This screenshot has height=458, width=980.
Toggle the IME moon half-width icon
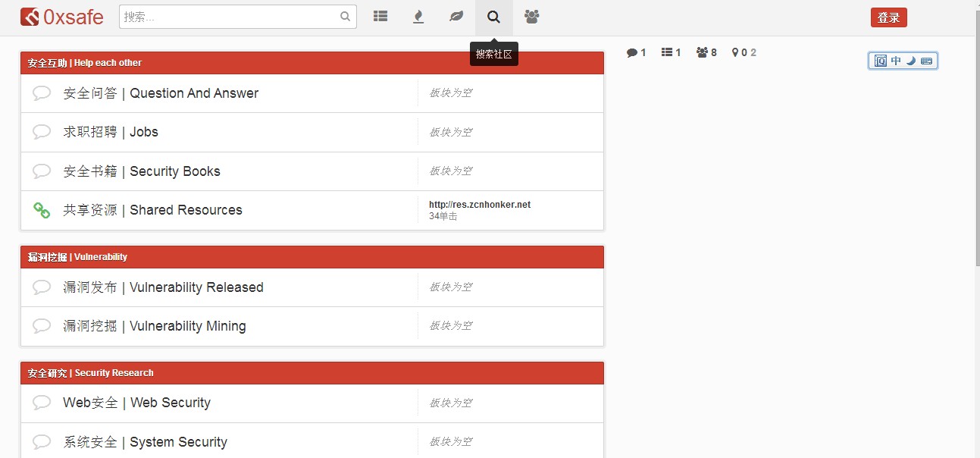[x=911, y=61]
